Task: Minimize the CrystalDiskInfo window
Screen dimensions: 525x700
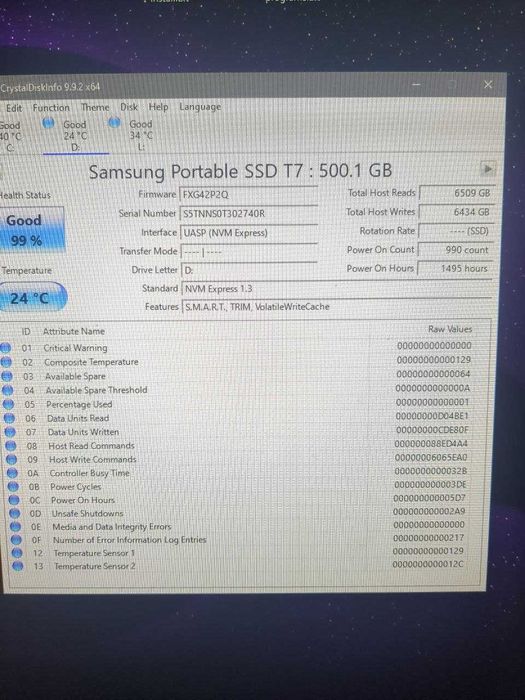Action: click(416, 84)
